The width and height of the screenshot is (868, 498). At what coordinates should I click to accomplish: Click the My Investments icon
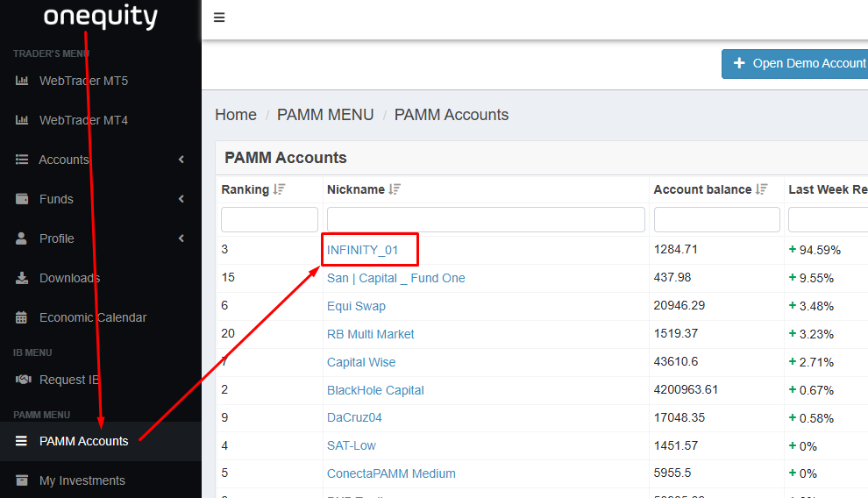pyautogui.click(x=22, y=480)
